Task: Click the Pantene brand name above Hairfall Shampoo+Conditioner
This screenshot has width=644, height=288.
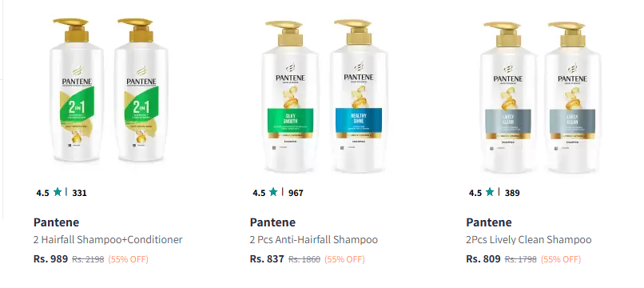Action: pos(56,222)
